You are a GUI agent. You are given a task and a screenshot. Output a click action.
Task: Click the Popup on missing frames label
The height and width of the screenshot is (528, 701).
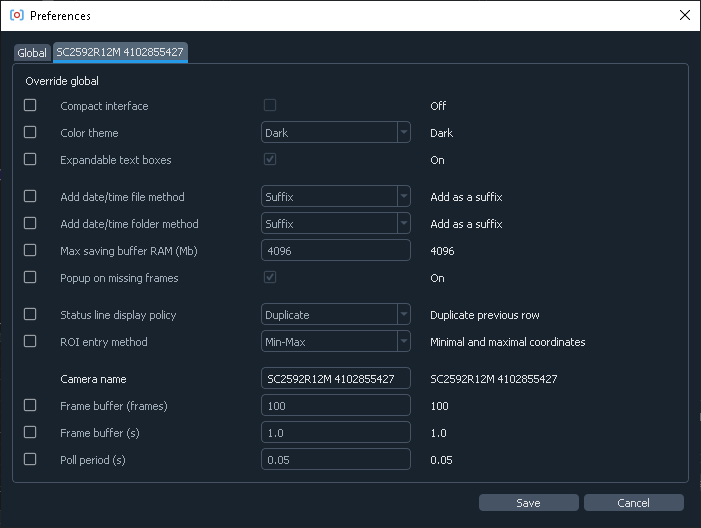pos(119,278)
